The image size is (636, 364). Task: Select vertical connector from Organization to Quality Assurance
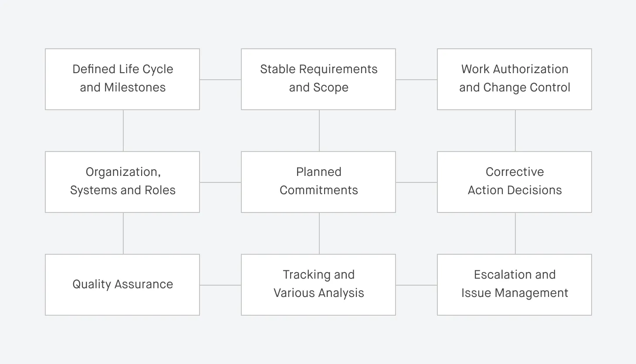123,233
